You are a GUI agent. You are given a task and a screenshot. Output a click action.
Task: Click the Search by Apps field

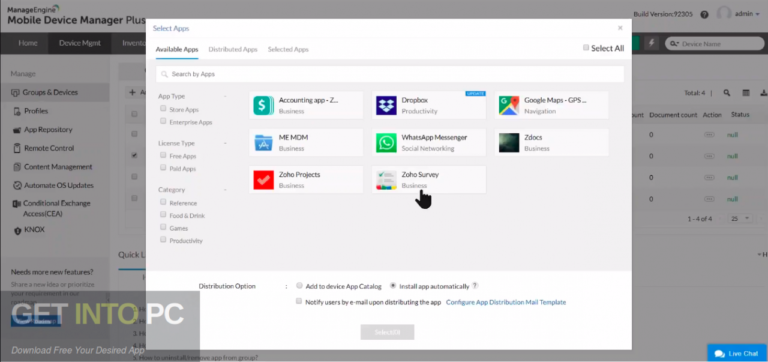click(390, 74)
